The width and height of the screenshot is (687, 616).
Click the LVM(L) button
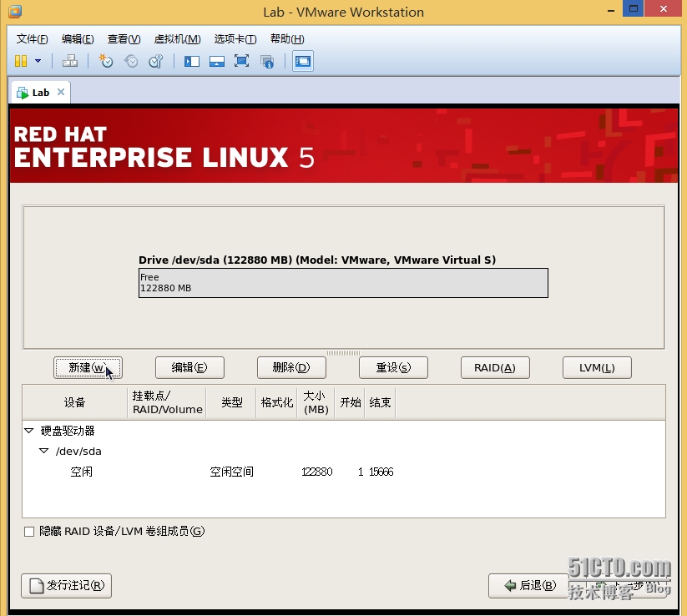coord(597,367)
